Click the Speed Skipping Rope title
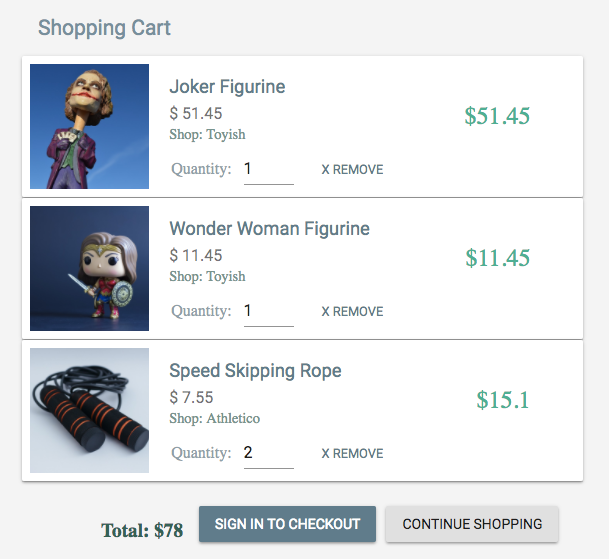This screenshot has height=559, width=609. point(255,371)
